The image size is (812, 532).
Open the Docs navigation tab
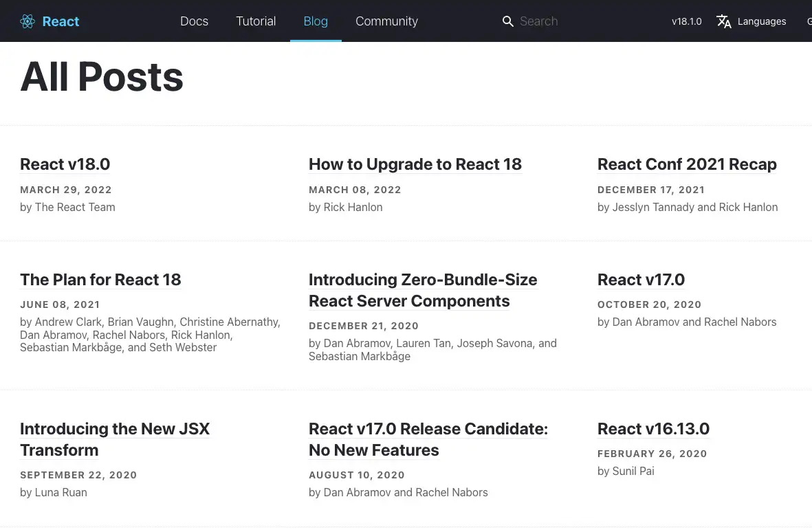pyautogui.click(x=194, y=21)
